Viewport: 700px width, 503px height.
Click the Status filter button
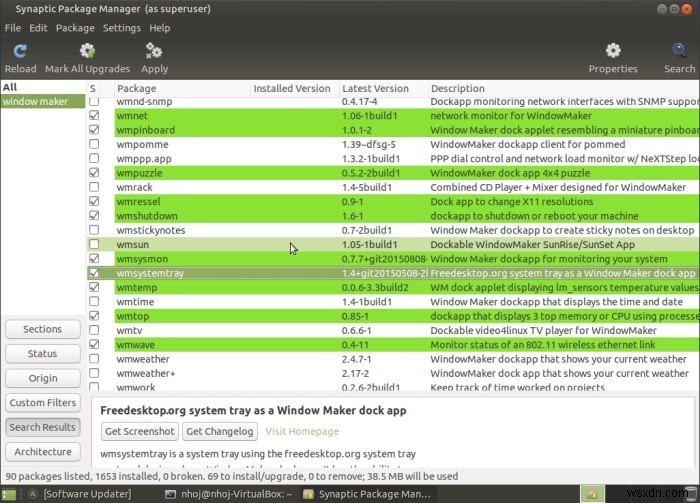(x=43, y=353)
